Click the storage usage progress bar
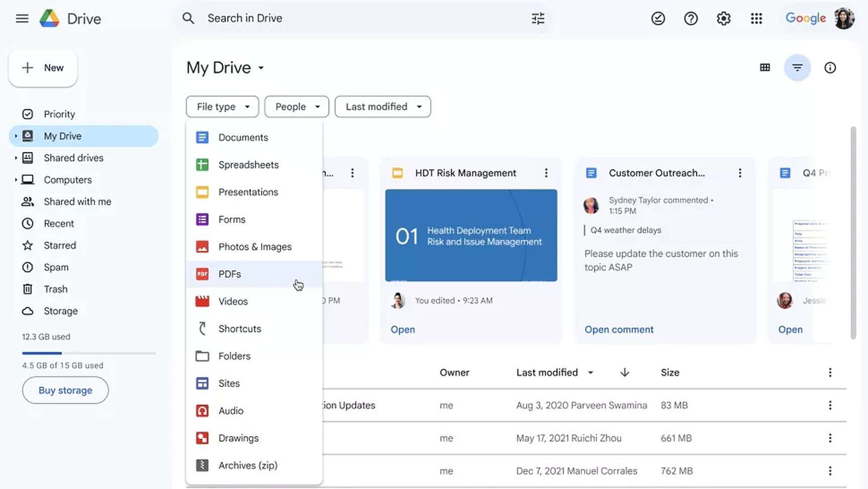 tap(88, 353)
